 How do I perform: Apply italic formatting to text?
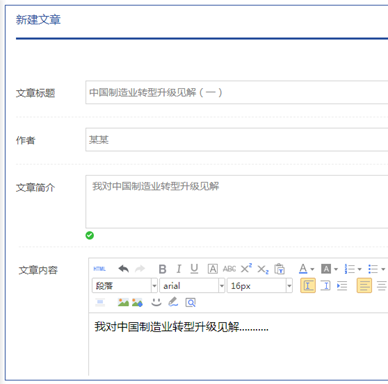(179, 269)
